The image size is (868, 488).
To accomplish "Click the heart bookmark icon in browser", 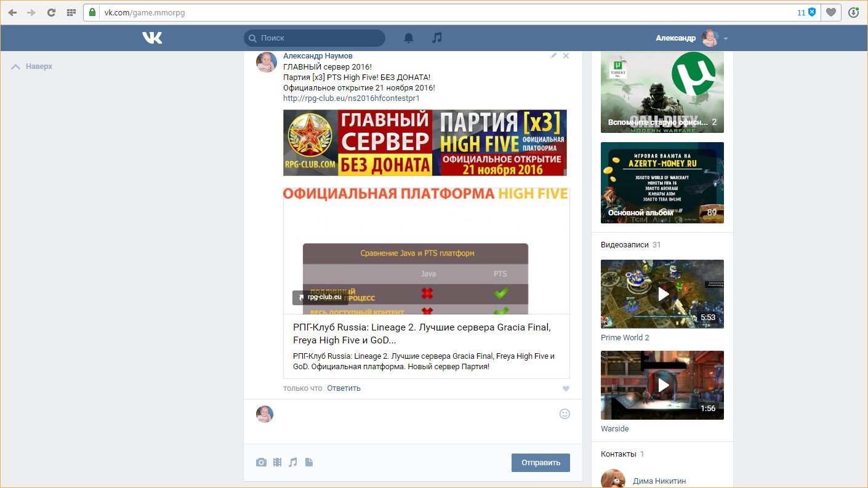I will point(831,12).
